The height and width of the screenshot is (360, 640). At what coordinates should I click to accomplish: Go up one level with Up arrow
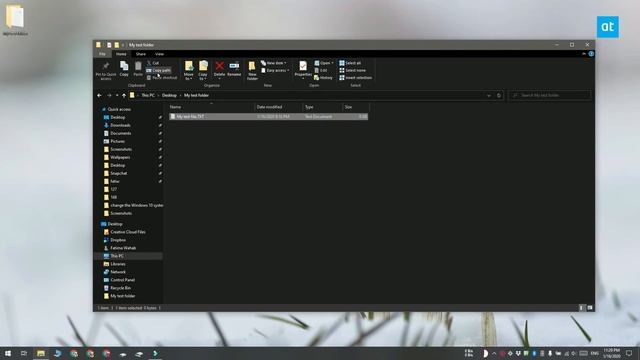click(x=124, y=96)
